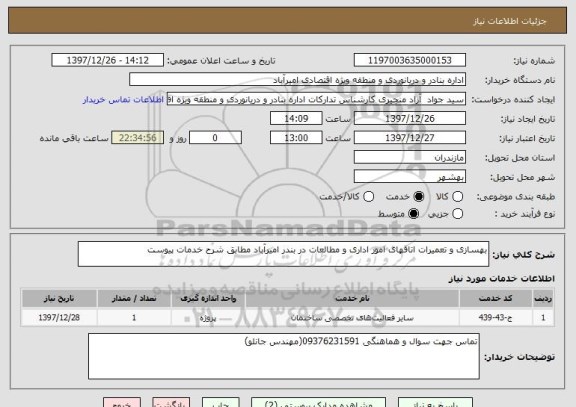Screen dimensions: 576x407
Task: Select the first table row سایر فعالیت‌های تخصصی ساختمان
Action: (x=288, y=317)
